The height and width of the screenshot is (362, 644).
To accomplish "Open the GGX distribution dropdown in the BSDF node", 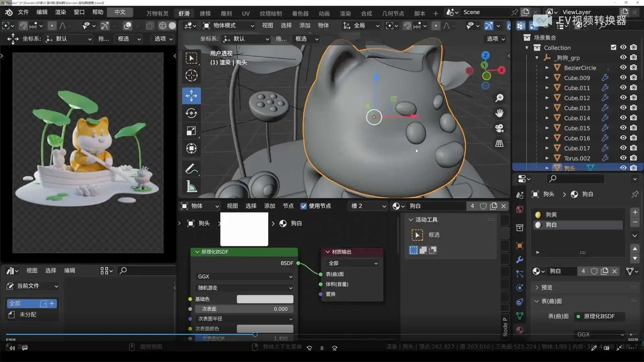I will pyautogui.click(x=244, y=277).
